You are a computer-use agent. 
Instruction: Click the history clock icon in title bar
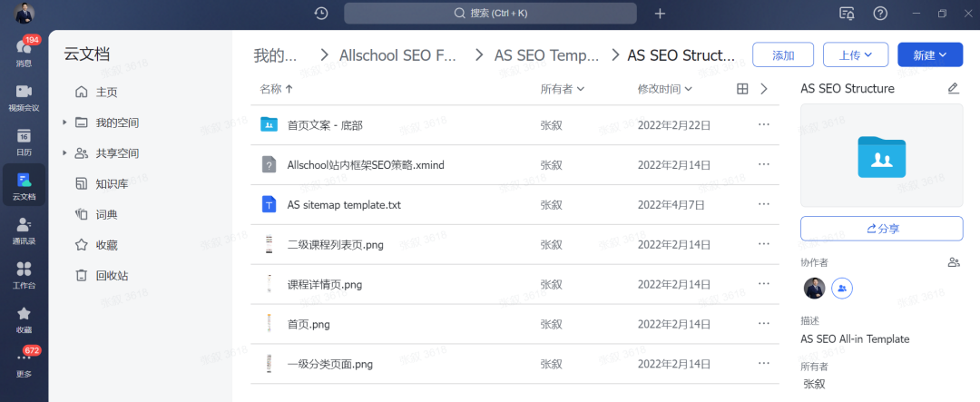321,13
